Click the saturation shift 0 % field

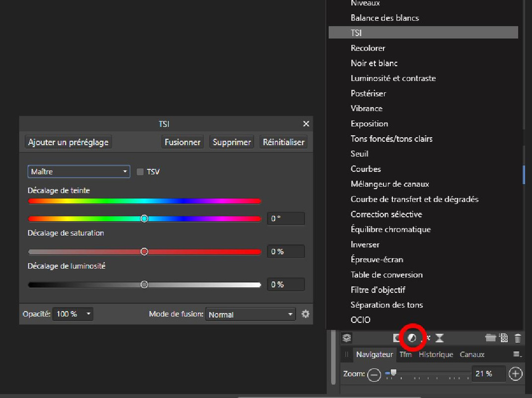click(286, 251)
